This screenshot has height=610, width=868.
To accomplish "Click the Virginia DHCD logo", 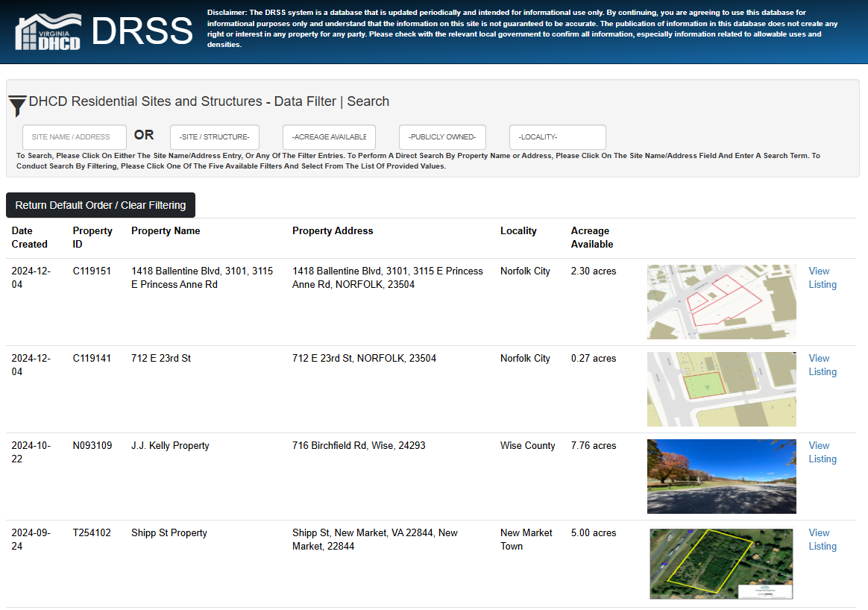I will tap(48, 31).
